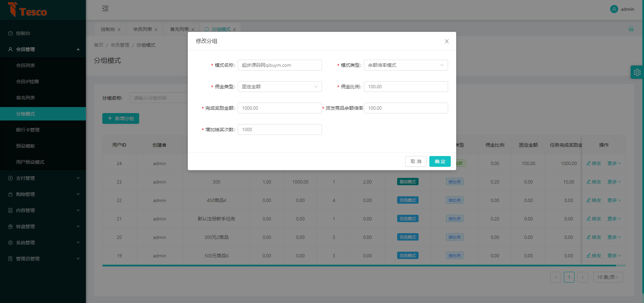
Task: Open the 模式类型 dropdown
Action: (406, 65)
